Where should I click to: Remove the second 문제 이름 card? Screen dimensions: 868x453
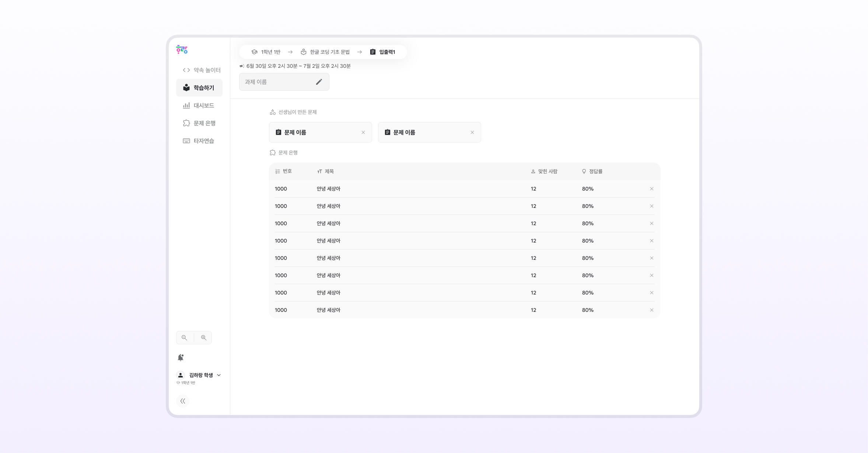click(x=472, y=132)
